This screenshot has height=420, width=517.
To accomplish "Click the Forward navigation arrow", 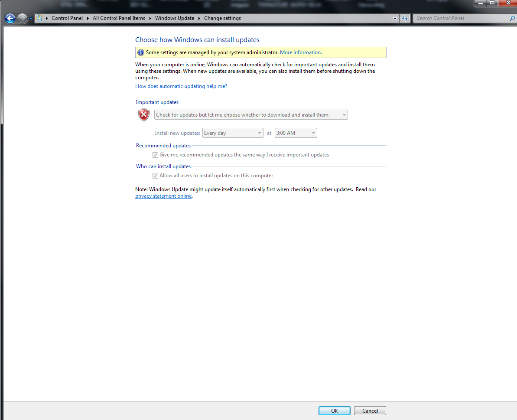I will [x=22, y=19].
